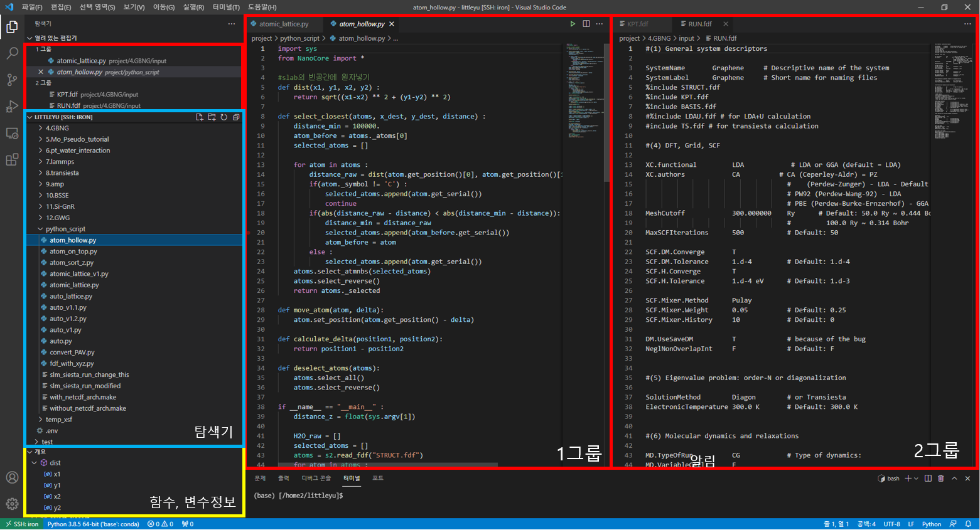Open explorer panel more actions menu
Image resolution: width=980 pixels, height=530 pixels.
tap(232, 24)
